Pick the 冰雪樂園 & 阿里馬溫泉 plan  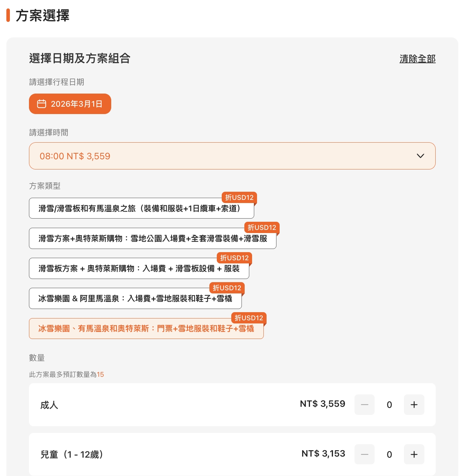coord(135,299)
